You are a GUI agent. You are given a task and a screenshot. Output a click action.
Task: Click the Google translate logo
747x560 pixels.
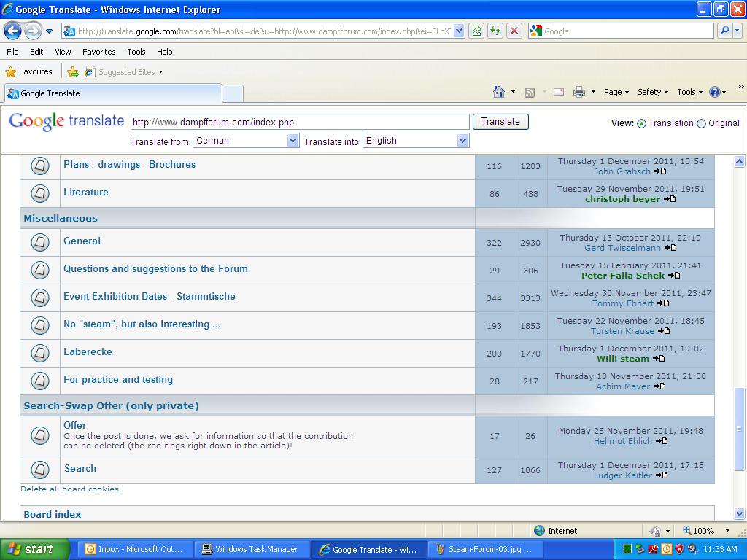tap(66, 122)
